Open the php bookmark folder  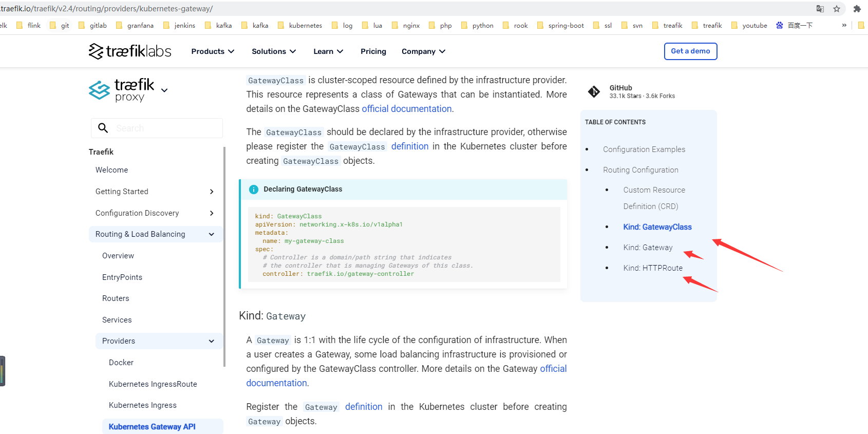tap(440, 25)
